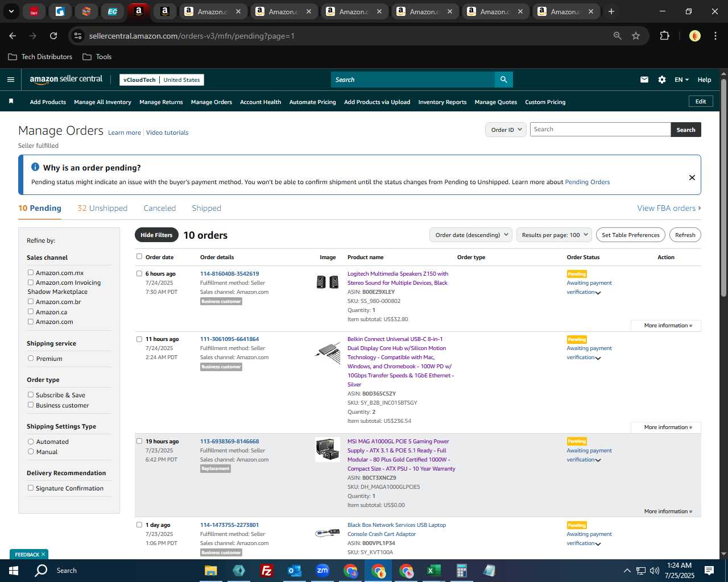Reload the page with browser refresh icon
Image resolution: width=728 pixels, height=582 pixels.
53,36
